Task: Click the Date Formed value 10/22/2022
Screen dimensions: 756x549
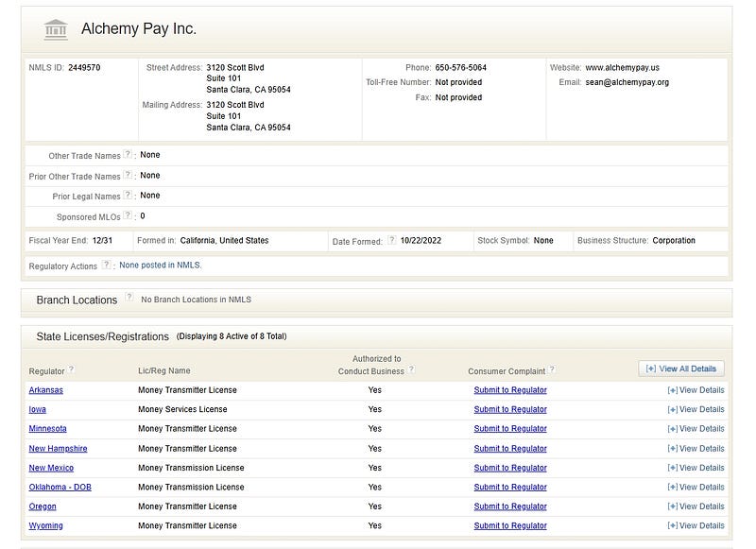Action: [421, 241]
